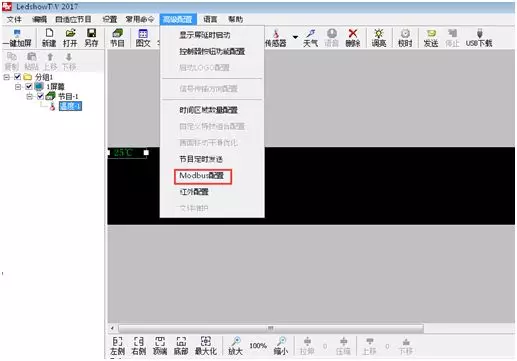Choose 节目定时发送 from the menu
This screenshot has width=517, height=361.
pos(201,159)
